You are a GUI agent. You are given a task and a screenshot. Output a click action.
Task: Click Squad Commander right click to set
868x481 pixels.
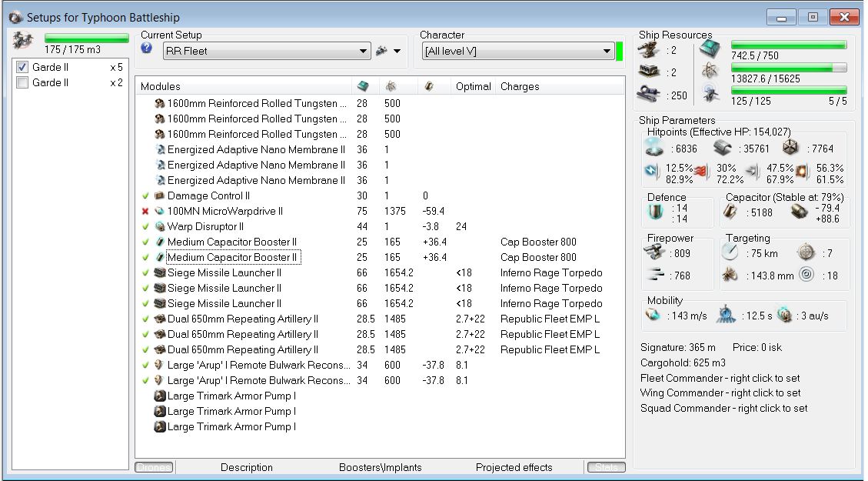click(723, 408)
